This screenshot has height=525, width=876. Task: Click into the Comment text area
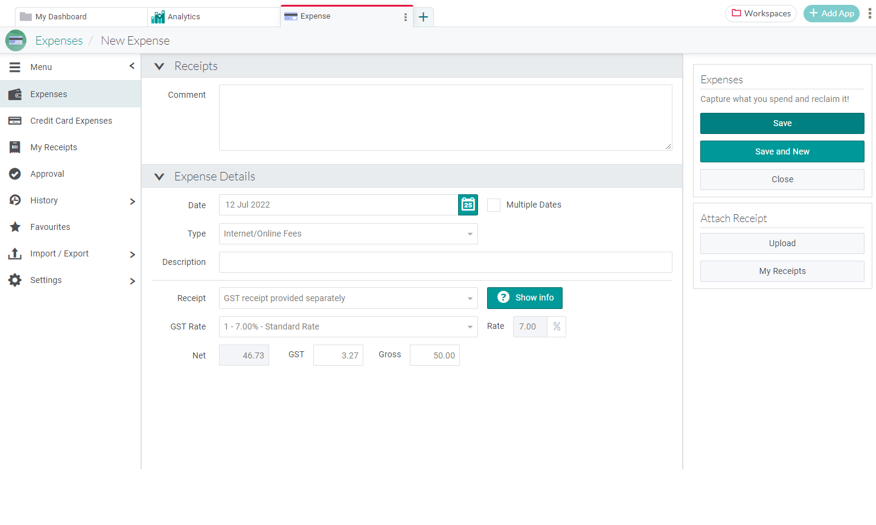(445, 117)
